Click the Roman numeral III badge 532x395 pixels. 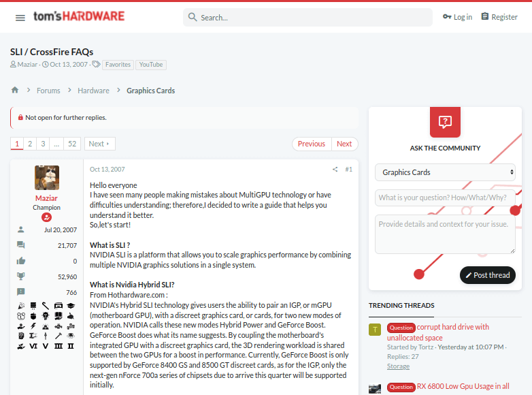click(59, 346)
